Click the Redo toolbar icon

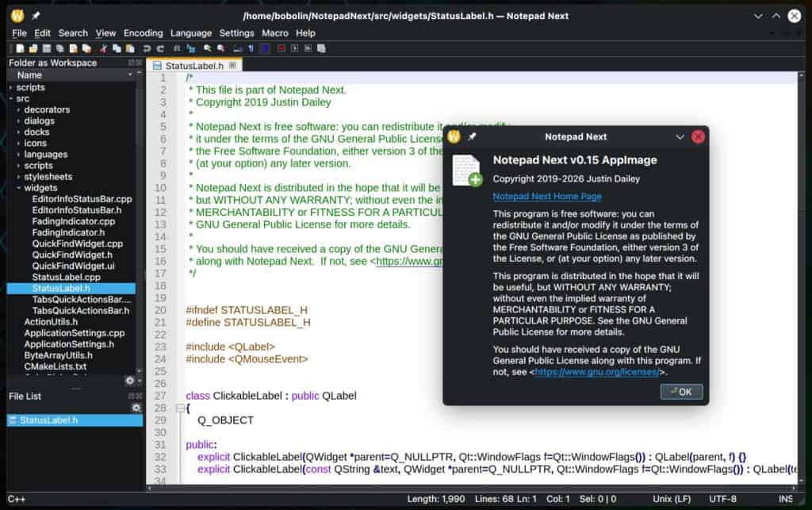pos(160,48)
